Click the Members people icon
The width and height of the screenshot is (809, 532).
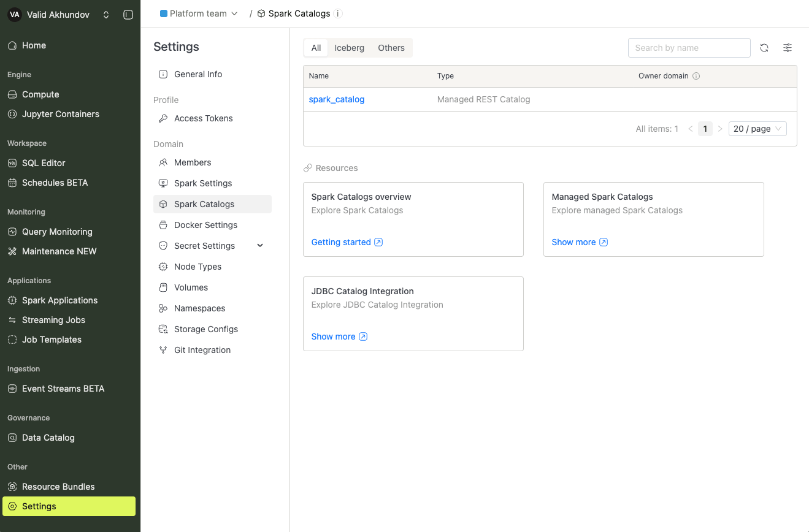click(163, 162)
